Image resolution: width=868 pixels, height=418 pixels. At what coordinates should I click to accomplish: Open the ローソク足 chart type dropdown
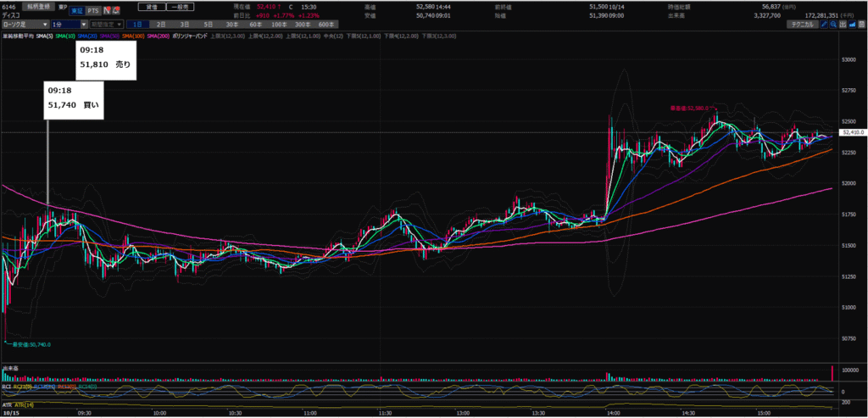[25, 25]
